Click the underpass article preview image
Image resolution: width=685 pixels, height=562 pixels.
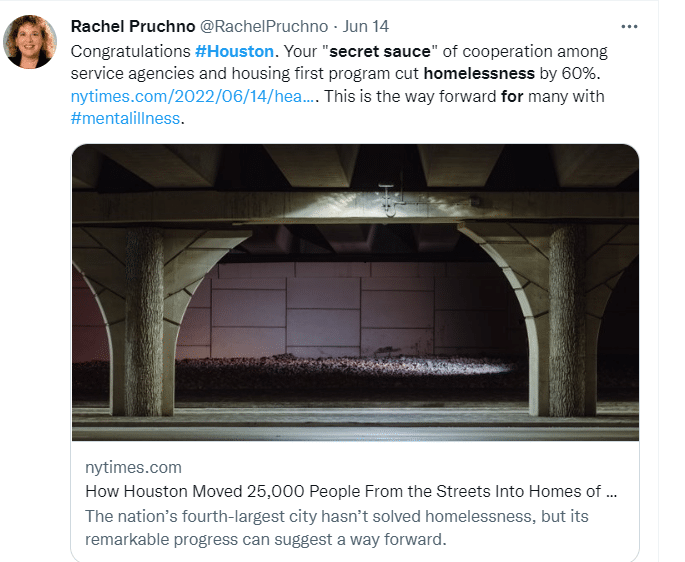coord(355,292)
